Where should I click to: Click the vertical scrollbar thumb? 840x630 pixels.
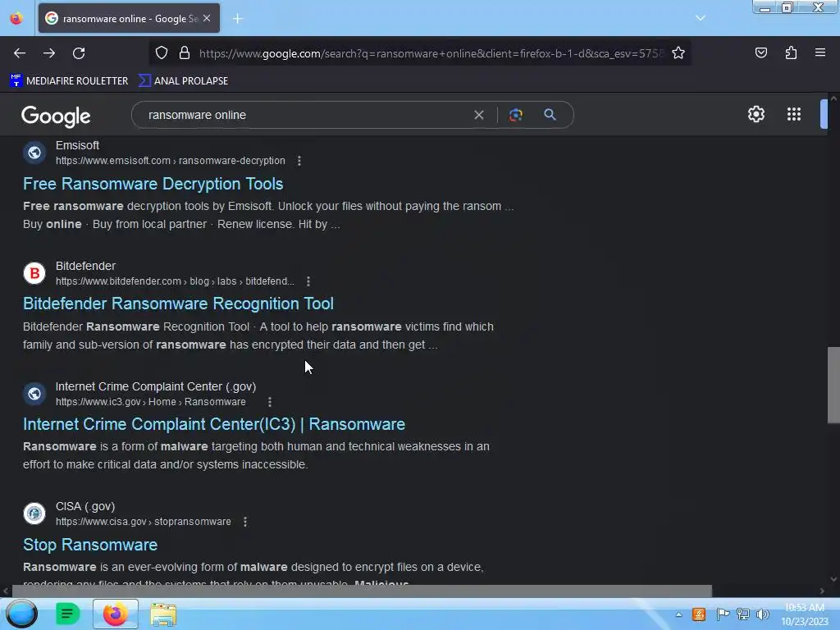coord(833,386)
